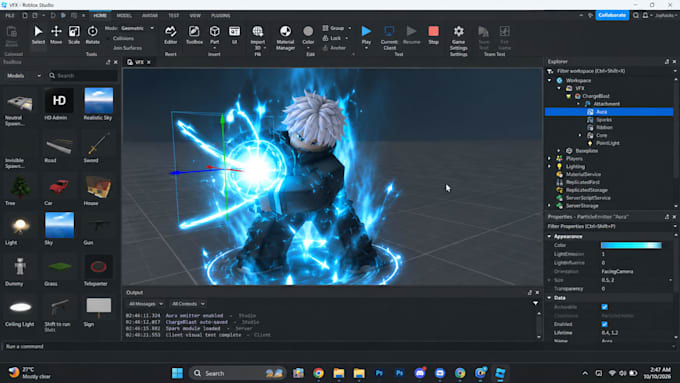This screenshot has height=383, width=680.
Task: Activate the Scale tool
Action: (x=74, y=35)
